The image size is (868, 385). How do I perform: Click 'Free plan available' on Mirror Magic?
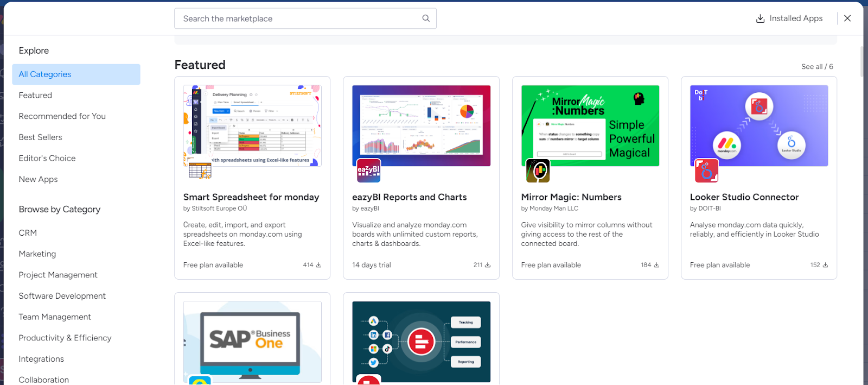click(x=551, y=265)
